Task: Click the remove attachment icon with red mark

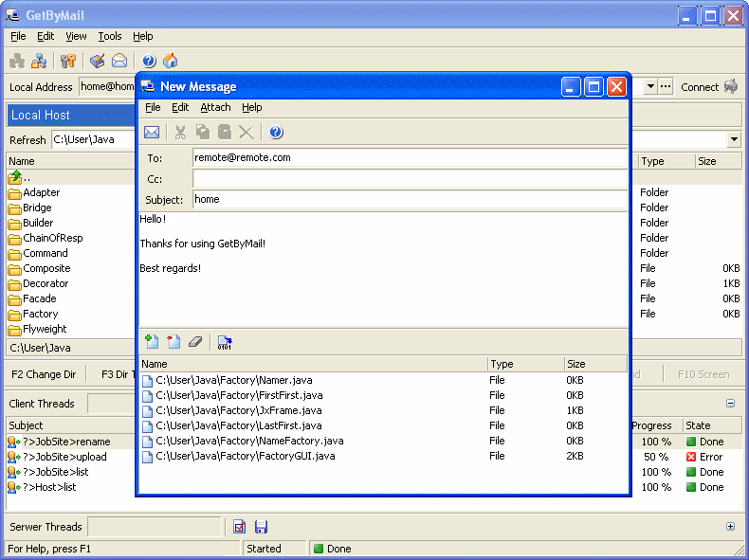Action: pos(174,341)
